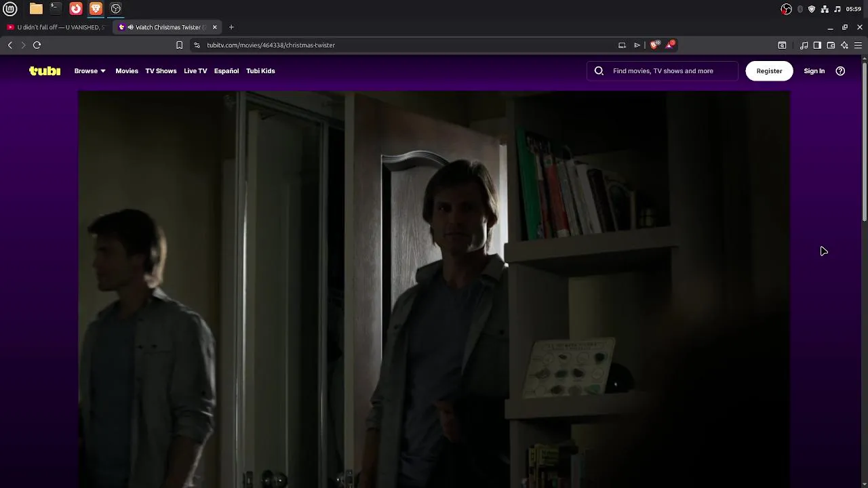Focus the tubitv.com address bar URL
The width and height of the screenshot is (868, 488).
[271, 45]
